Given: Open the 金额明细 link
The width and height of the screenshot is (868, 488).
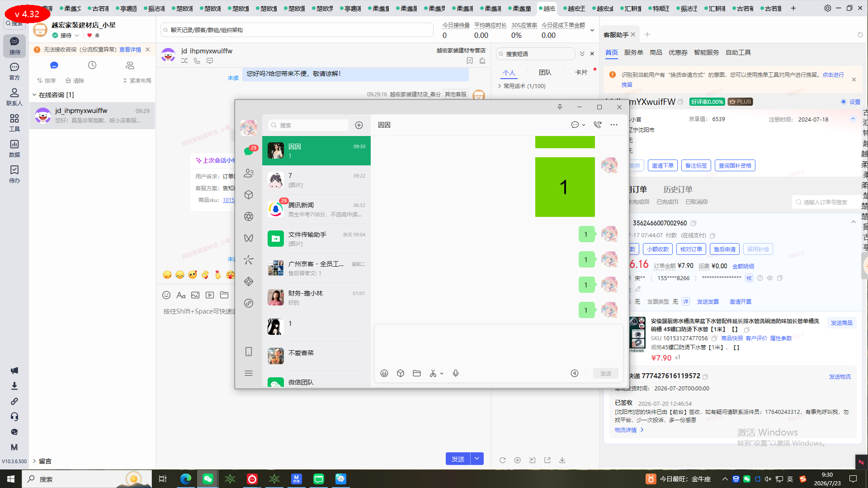Looking at the screenshot, I should [x=743, y=266].
